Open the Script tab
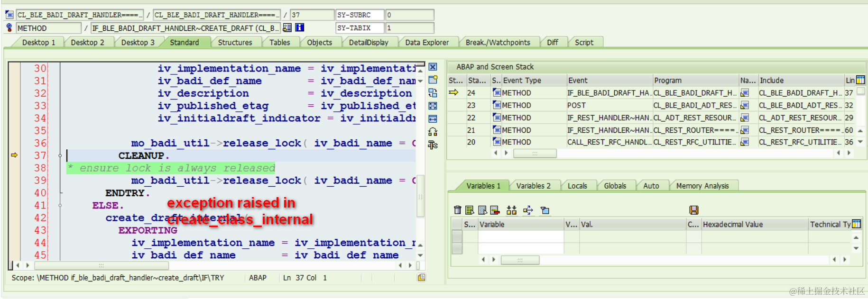The image size is (868, 299). 584,43
